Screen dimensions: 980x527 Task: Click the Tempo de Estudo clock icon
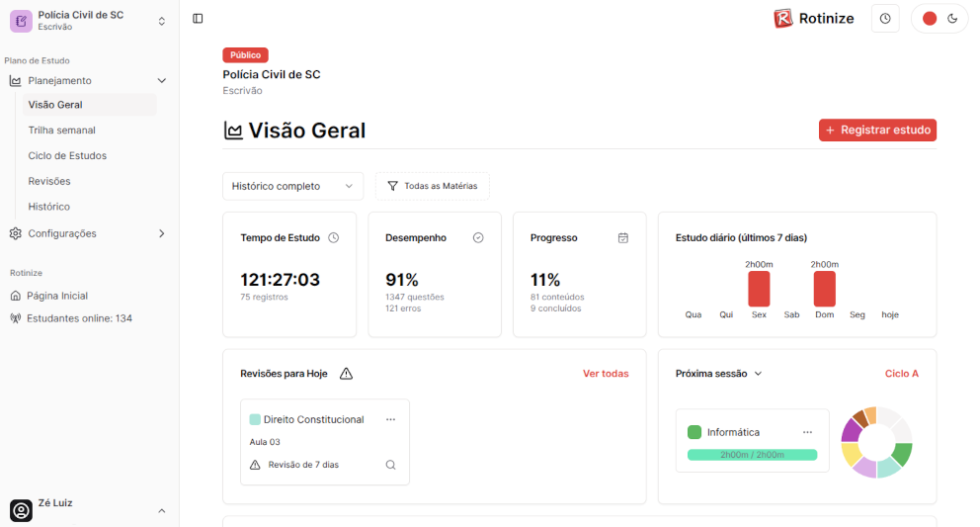click(334, 238)
